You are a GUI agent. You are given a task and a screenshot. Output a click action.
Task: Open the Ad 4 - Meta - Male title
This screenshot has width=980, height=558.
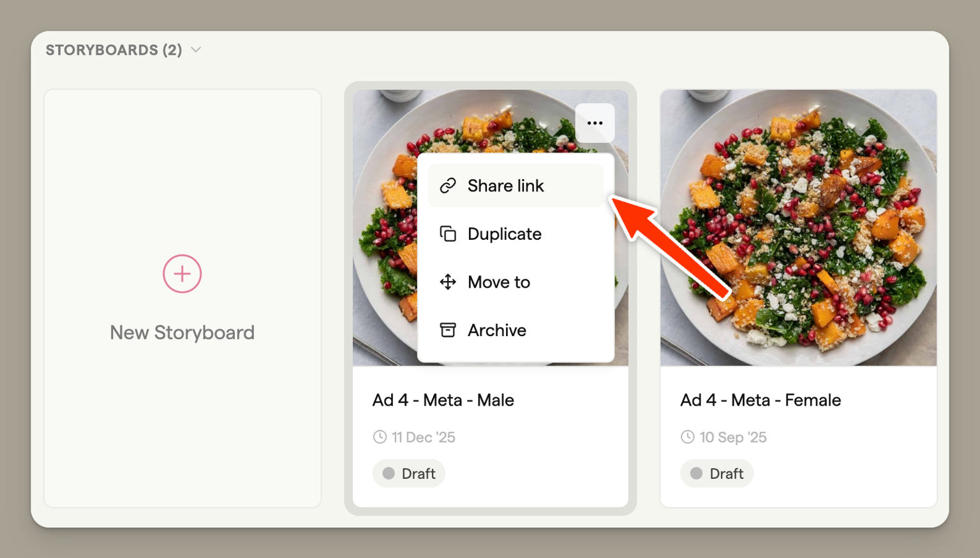(x=443, y=400)
